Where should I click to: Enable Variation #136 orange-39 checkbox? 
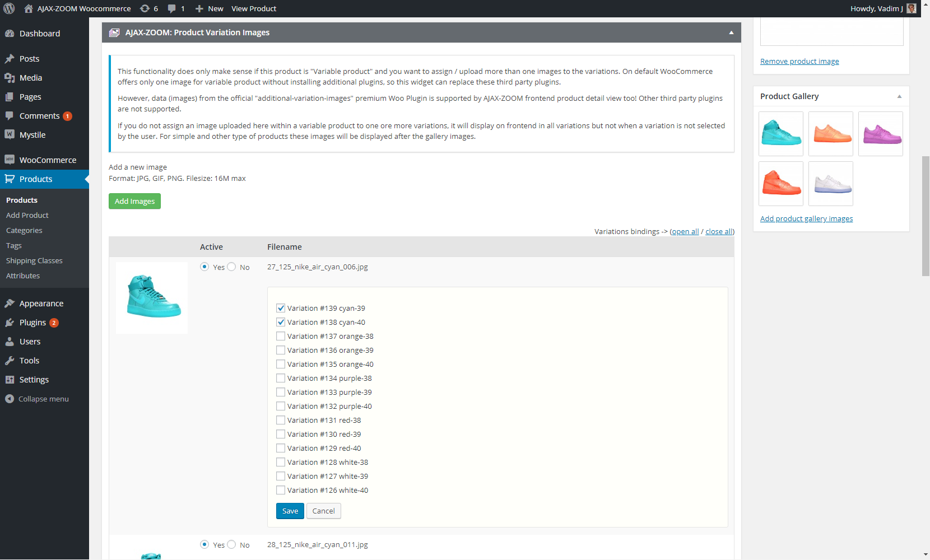coord(281,350)
